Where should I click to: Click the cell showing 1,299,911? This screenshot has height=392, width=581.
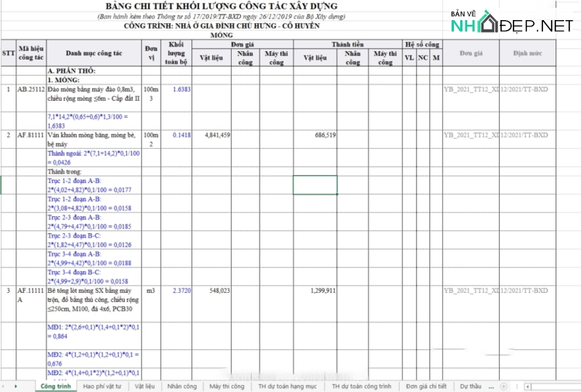pos(315,291)
